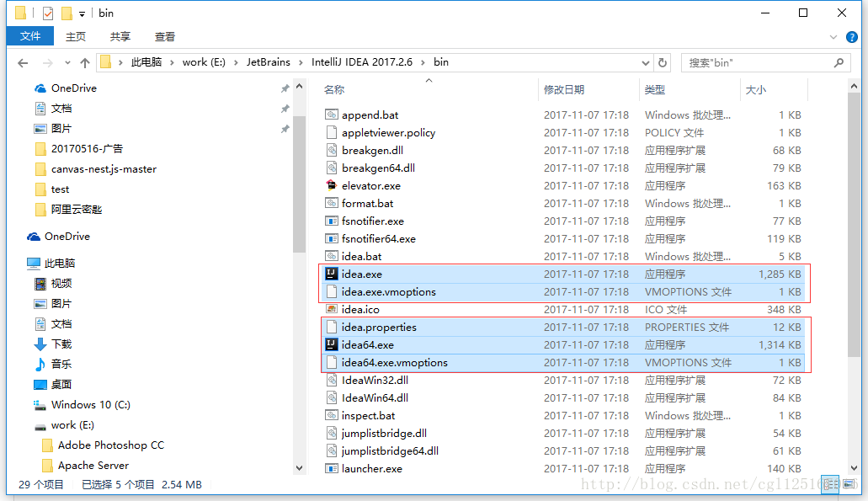
Task: Click the launcher.exe application icon
Action: [x=331, y=468]
